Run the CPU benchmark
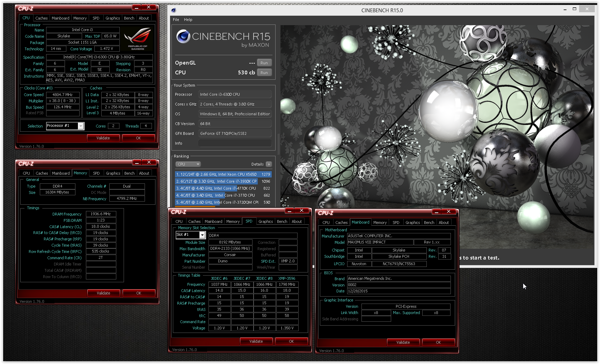Image resolution: width=600 pixels, height=364 pixels. pyautogui.click(x=264, y=73)
